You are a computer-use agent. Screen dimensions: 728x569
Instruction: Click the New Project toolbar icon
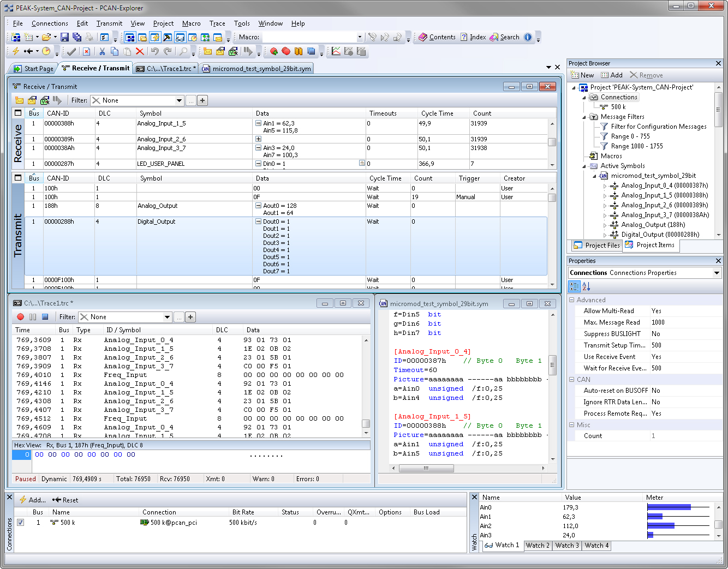16,37
